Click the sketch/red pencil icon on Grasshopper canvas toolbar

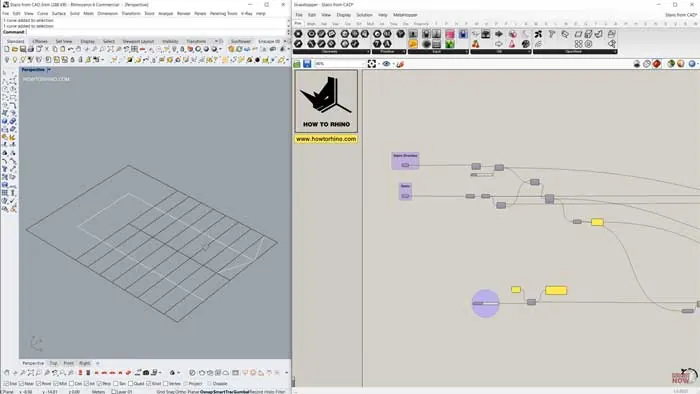tap(400, 64)
